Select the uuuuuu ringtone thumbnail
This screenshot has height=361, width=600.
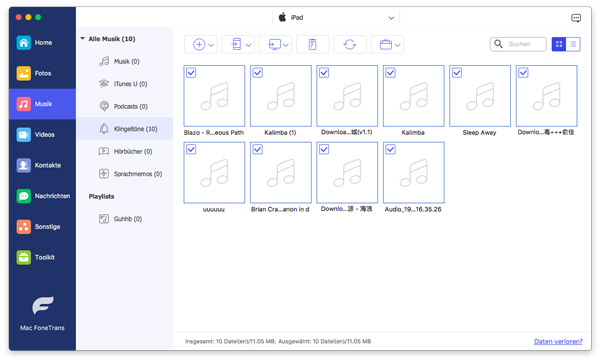[214, 173]
